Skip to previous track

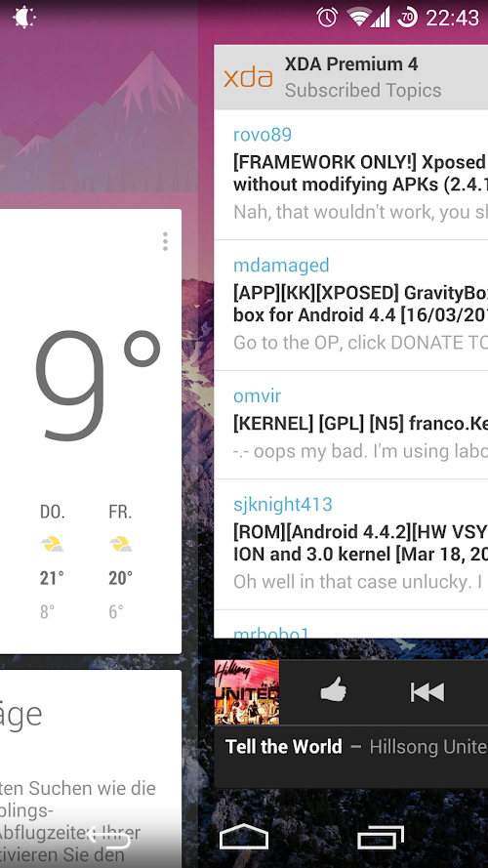pos(427,692)
